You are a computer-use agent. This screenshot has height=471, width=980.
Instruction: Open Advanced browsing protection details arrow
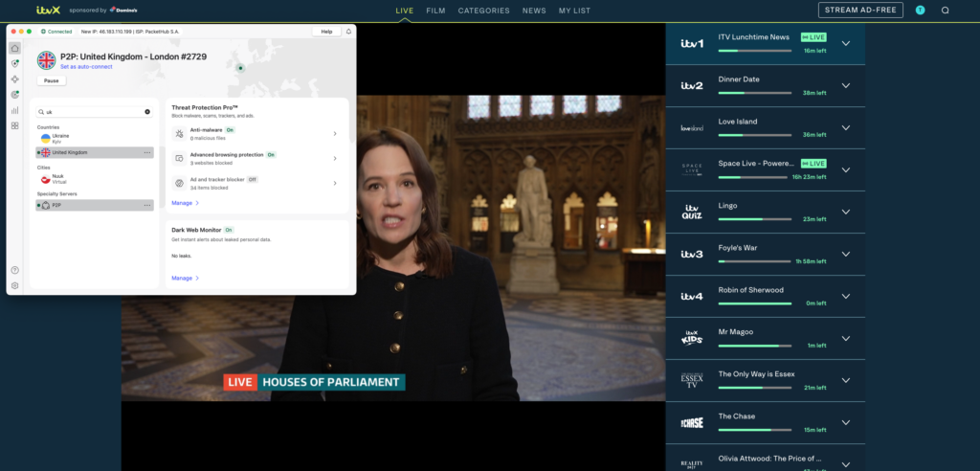[335, 158]
